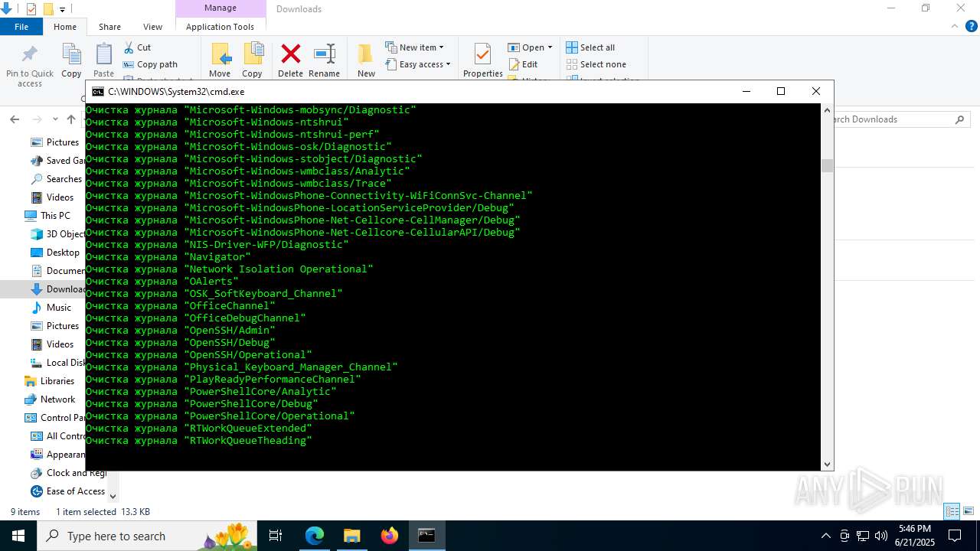Select This PC in navigation pane
This screenshot has height=551, width=980.
click(x=55, y=216)
